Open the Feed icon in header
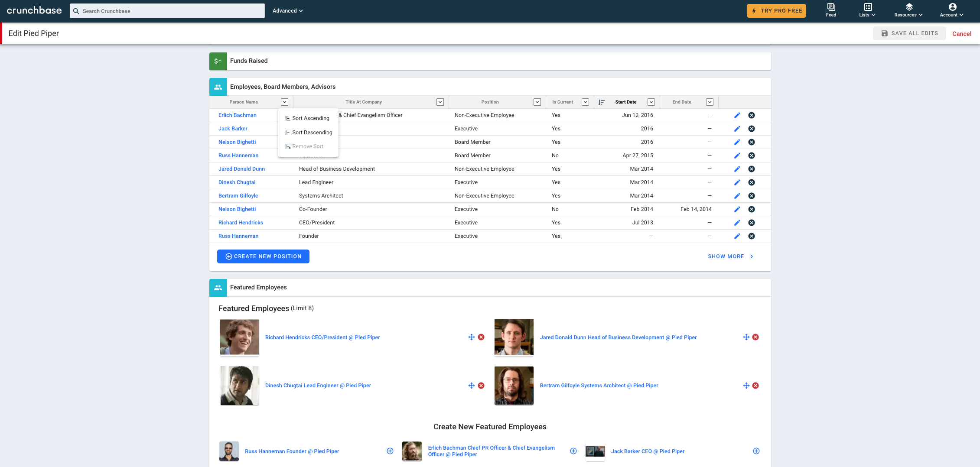This screenshot has width=980, height=467. pos(831,7)
